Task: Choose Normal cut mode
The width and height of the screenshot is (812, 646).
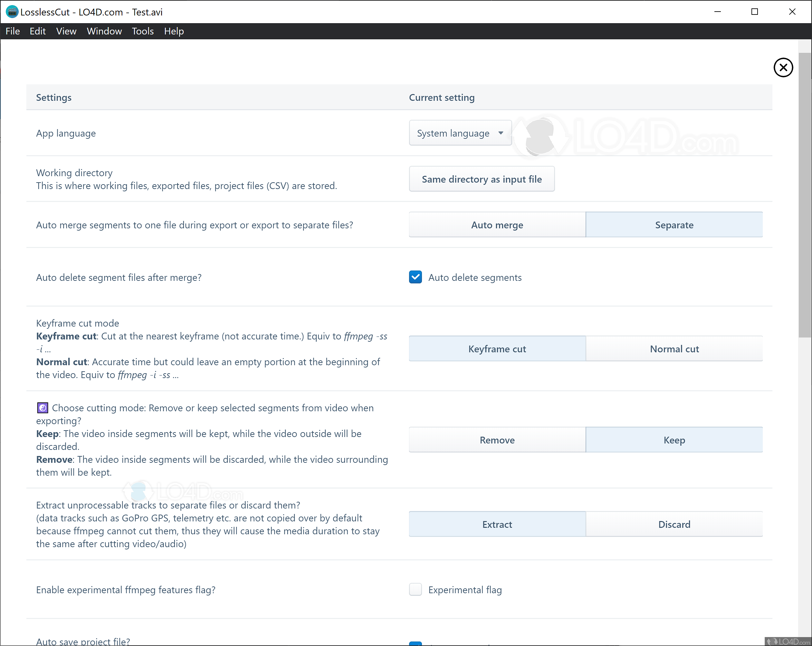Action: 674,348
